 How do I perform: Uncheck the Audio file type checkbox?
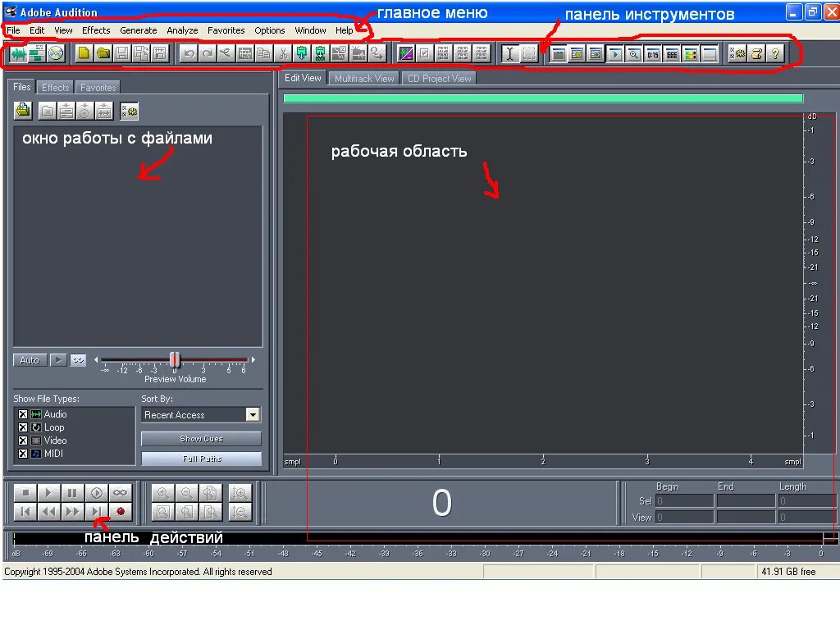point(23,414)
